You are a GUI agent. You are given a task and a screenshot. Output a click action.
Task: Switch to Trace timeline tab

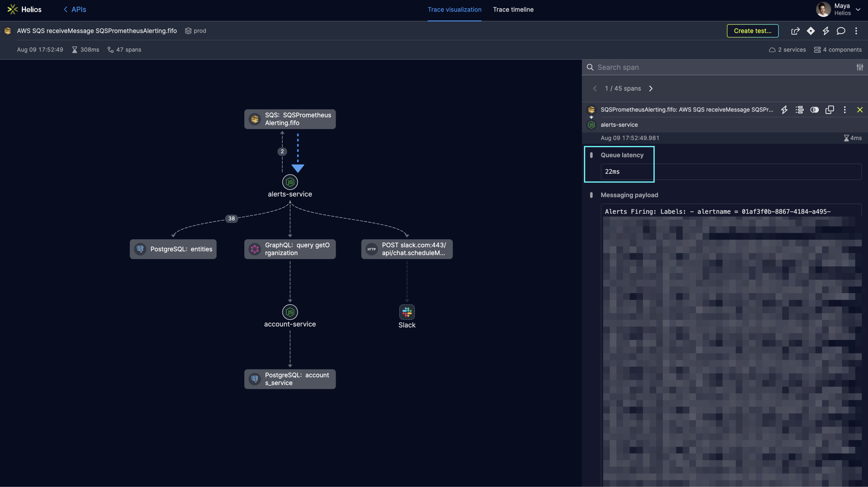tap(513, 10)
